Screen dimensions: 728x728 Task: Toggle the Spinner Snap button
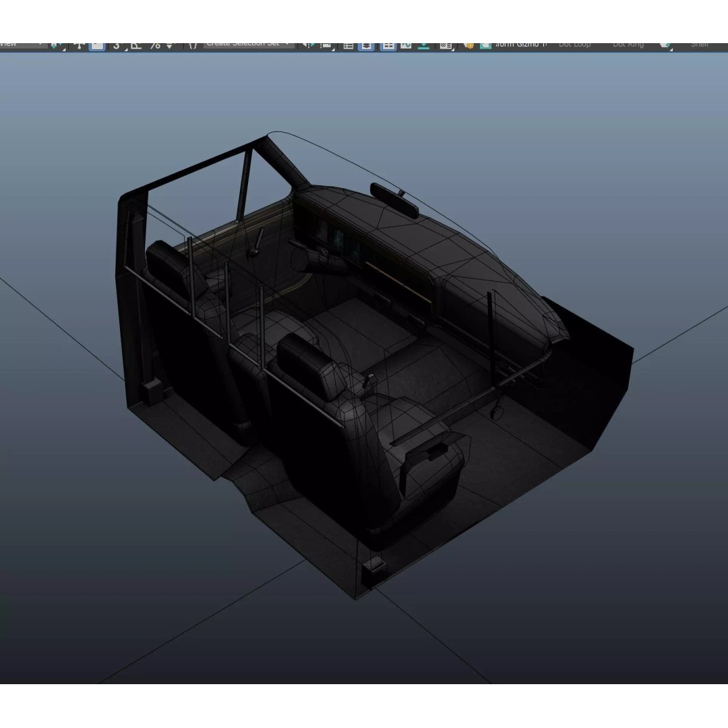click(170, 46)
